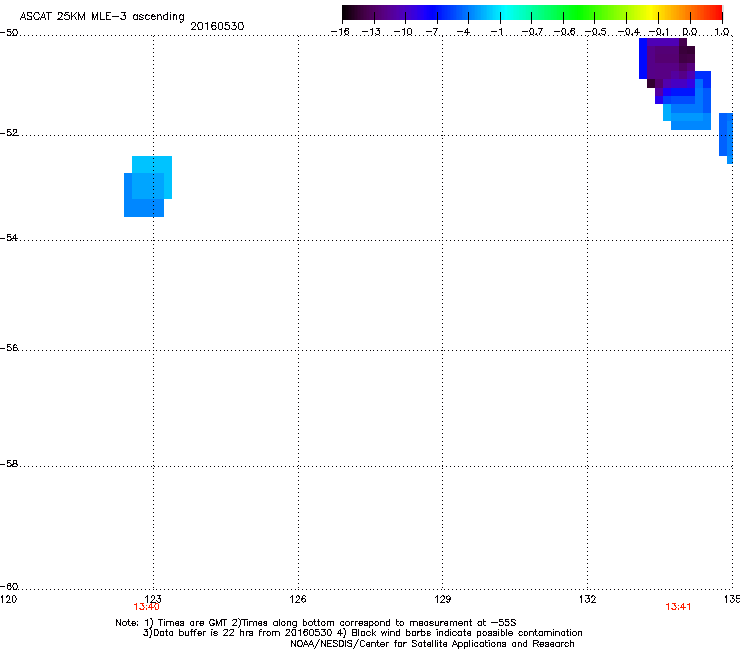
Task: Select the date label '20160530' under the title
Action: 217,26
